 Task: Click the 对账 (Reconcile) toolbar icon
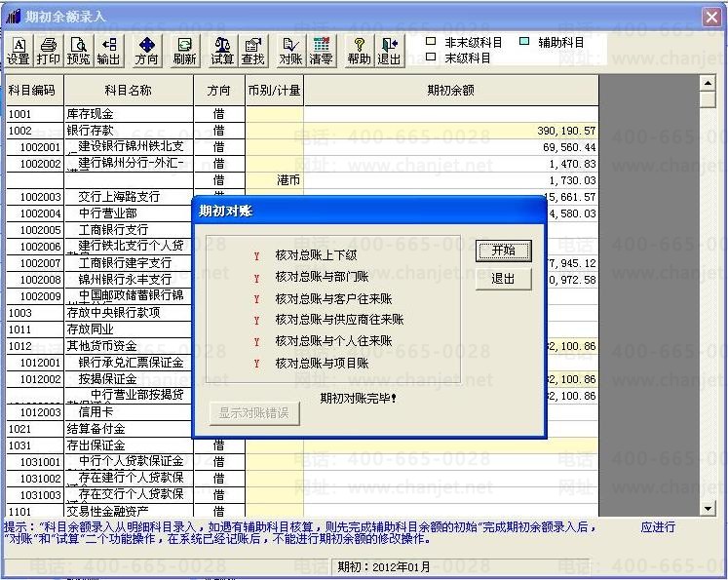[290, 51]
